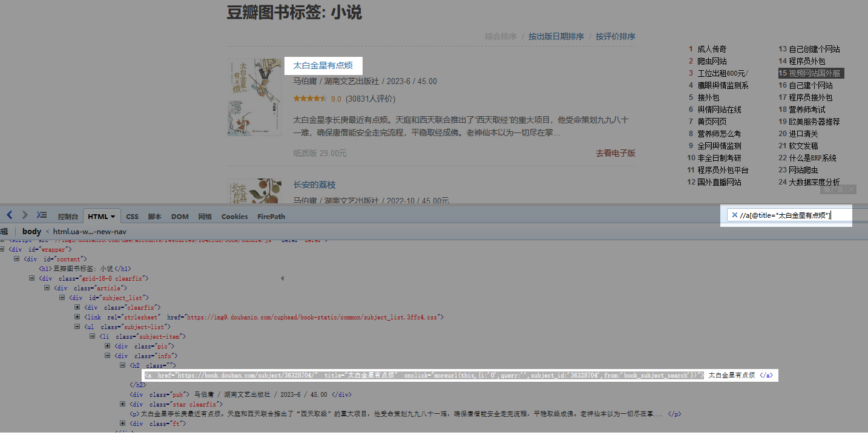
Task: Open ad link 欧美服务器推荐
Action: 814,122
